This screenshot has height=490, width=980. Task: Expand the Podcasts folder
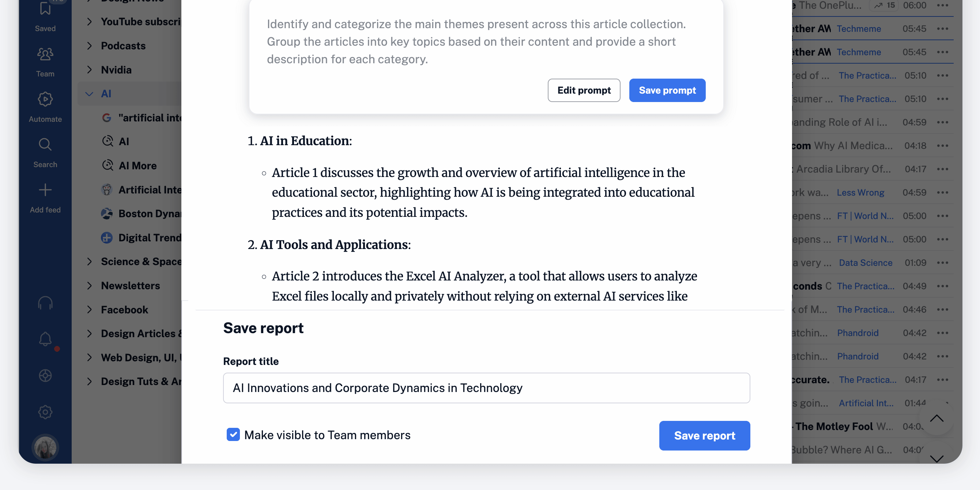click(89, 46)
